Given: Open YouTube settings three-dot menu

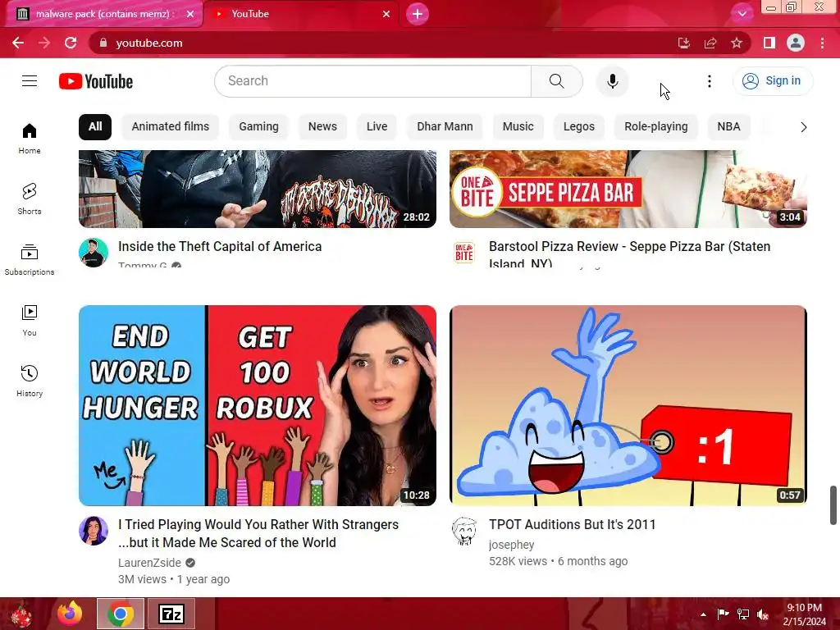Looking at the screenshot, I should point(710,81).
